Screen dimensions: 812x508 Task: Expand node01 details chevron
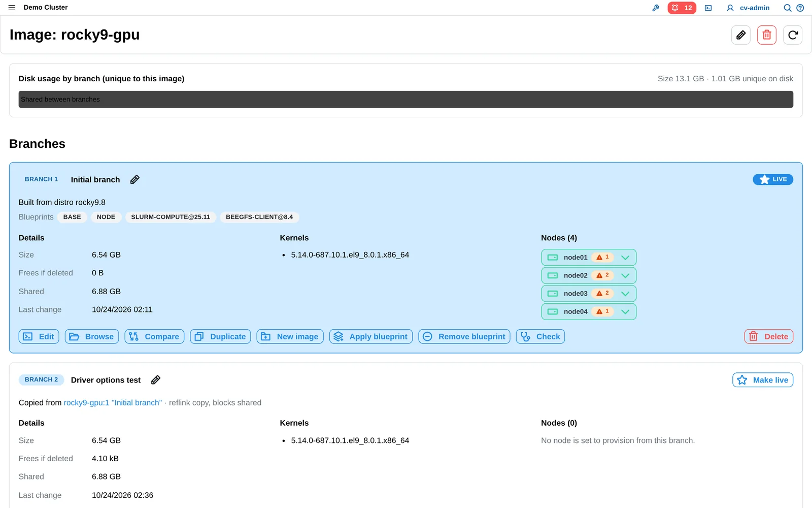[x=625, y=258]
